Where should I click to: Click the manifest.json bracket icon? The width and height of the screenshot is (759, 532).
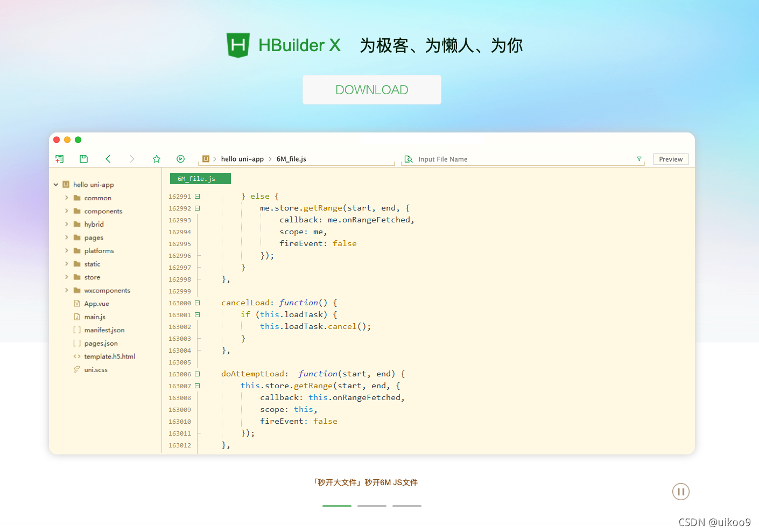[77, 330]
